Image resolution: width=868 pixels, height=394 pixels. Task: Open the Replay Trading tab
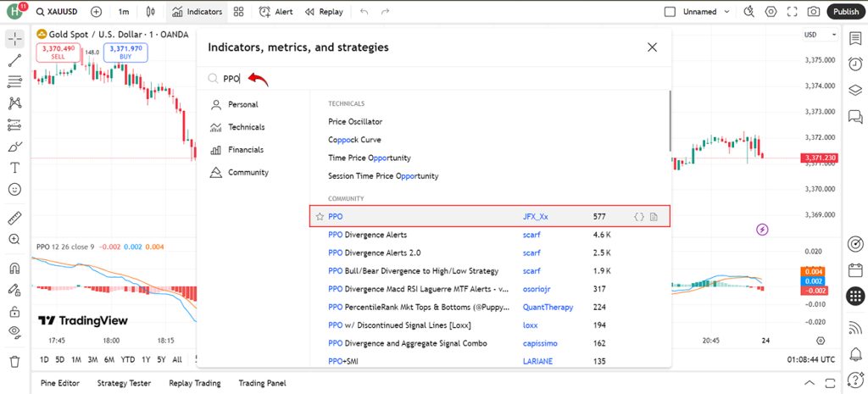(195, 383)
